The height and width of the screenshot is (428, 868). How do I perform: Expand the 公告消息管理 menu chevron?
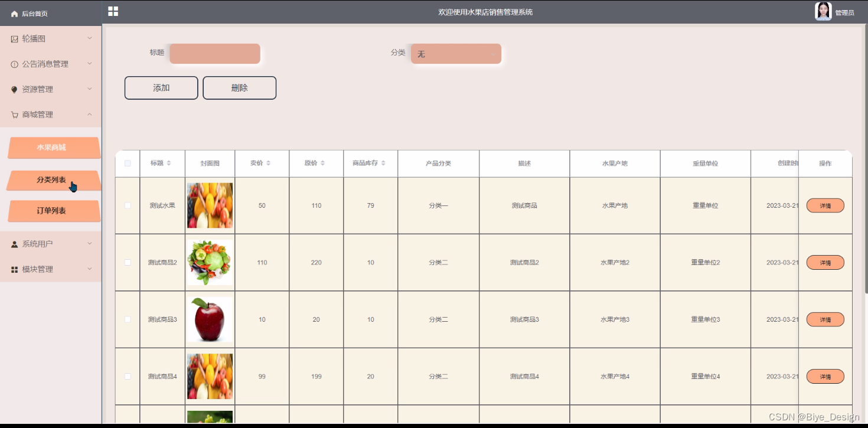(x=90, y=64)
